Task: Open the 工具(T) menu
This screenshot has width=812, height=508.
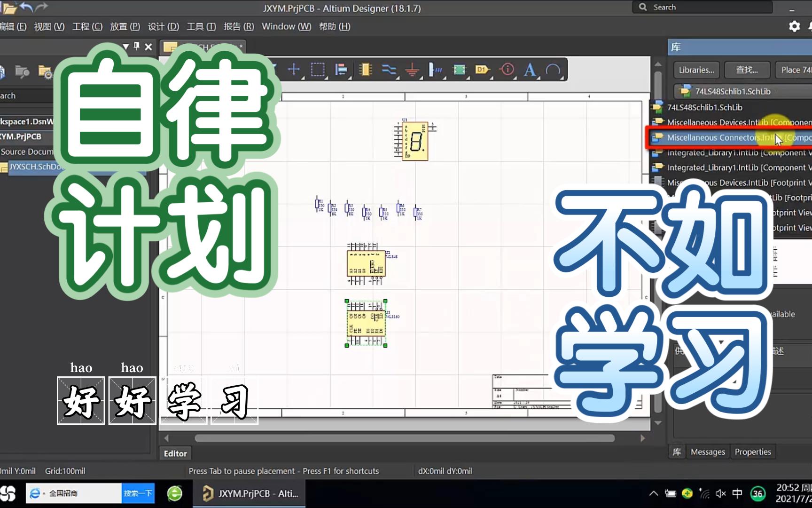Action: (201, 27)
